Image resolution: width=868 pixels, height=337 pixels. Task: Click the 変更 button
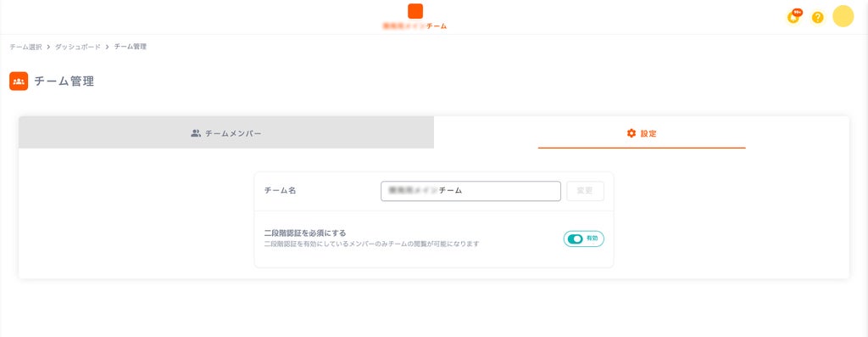[x=585, y=191]
